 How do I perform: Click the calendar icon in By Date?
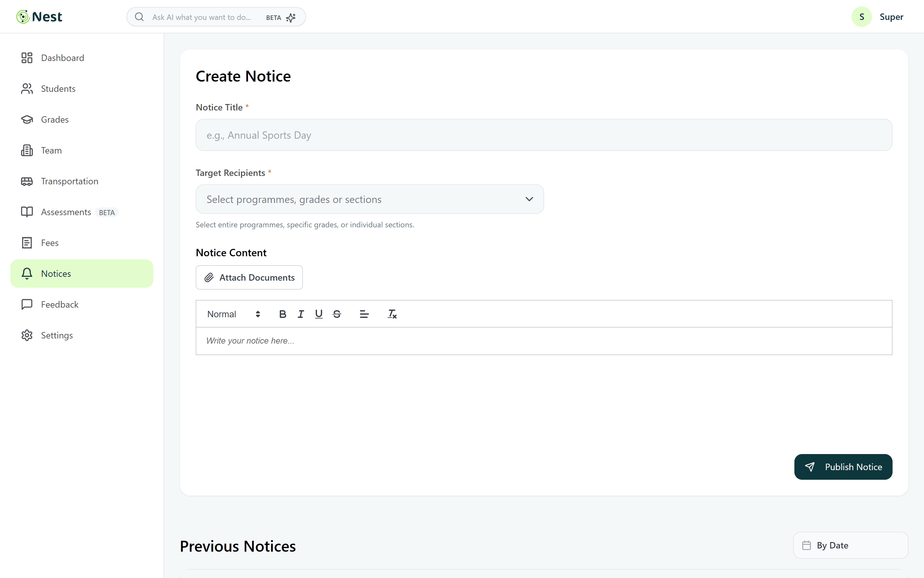click(x=806, y=546)
